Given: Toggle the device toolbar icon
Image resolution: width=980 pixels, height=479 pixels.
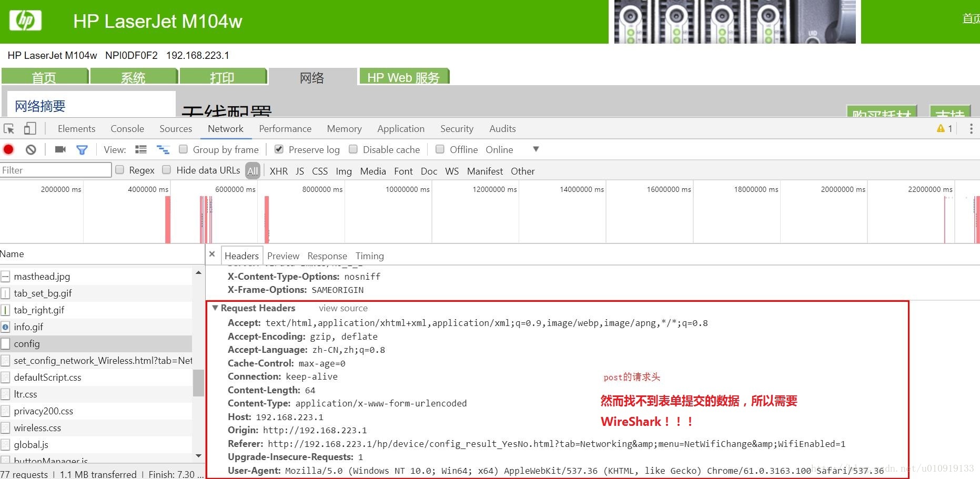Looking at the screenshot, I should [x=30, y=129].
